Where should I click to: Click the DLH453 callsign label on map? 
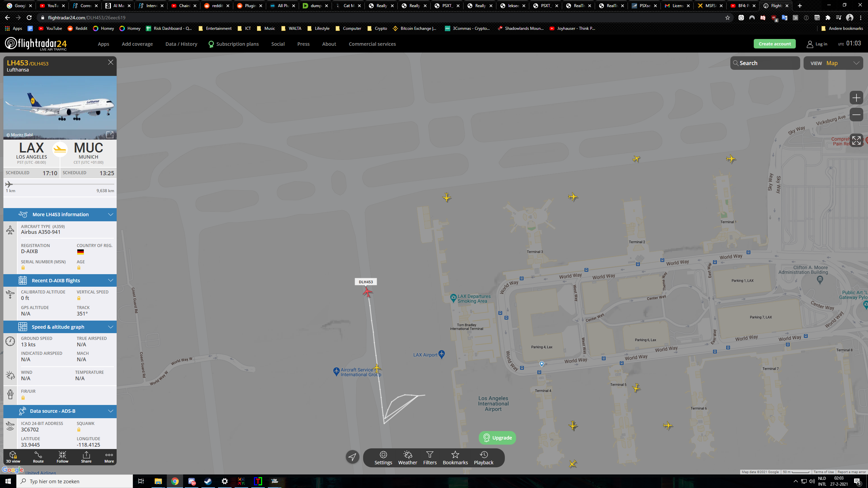point(366,282)
